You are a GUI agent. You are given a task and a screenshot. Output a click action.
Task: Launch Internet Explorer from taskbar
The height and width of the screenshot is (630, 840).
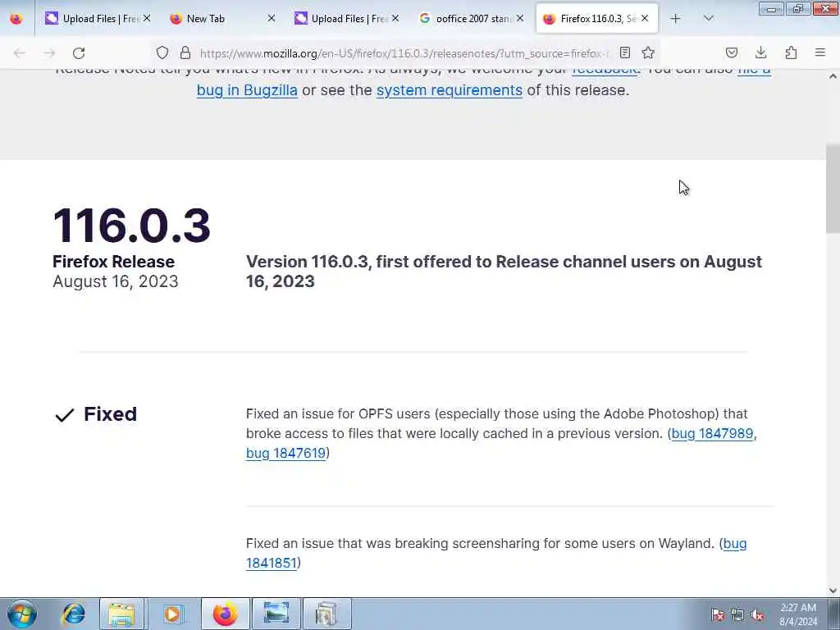[73, 614]
